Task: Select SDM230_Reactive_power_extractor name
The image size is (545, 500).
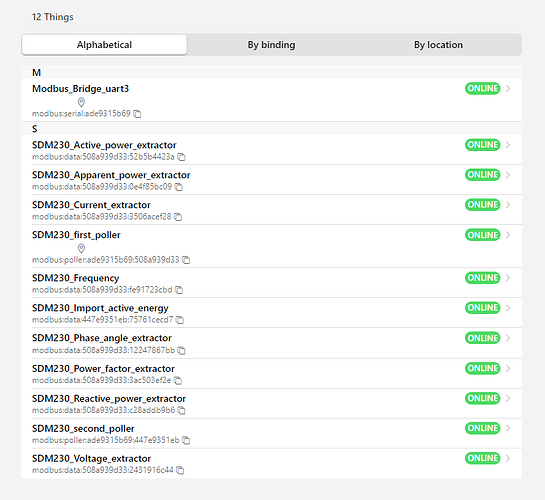Action: tap(109, 399)
